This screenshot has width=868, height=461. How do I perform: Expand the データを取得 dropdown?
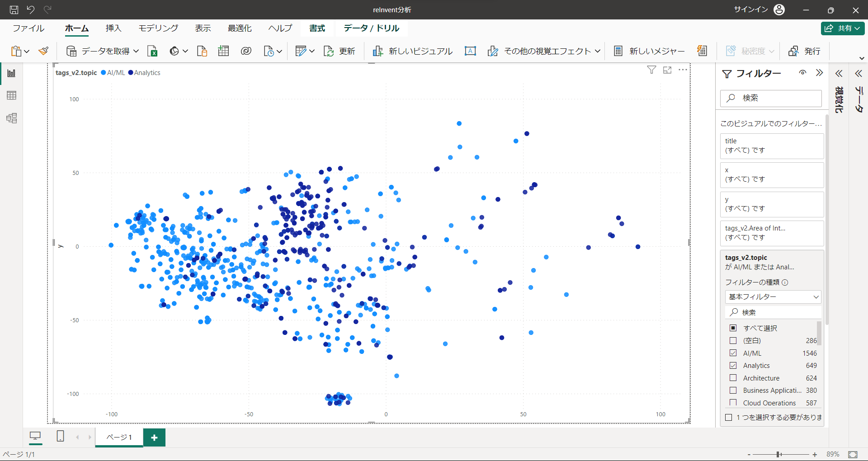(x=136, y=51)
